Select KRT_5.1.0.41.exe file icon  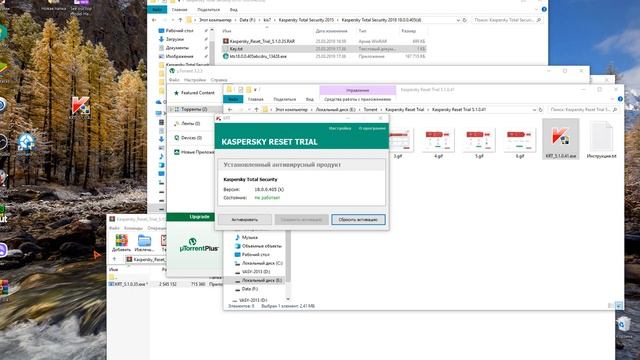(x=561, y=139)
